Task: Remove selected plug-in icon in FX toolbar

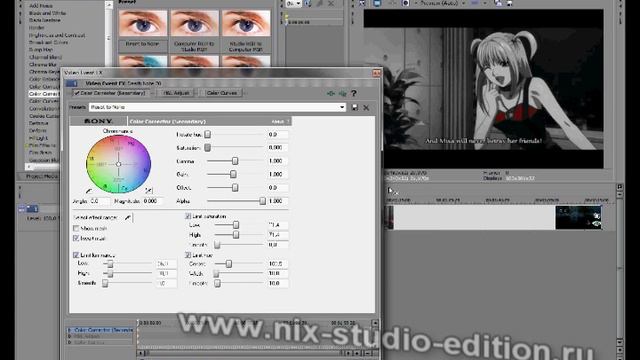Action: pos(342,93)
